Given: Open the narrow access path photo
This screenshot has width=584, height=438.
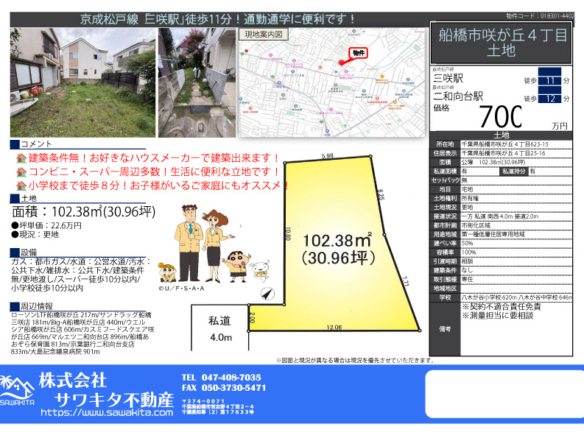Looking at the screenshot, I should [197, 82].
